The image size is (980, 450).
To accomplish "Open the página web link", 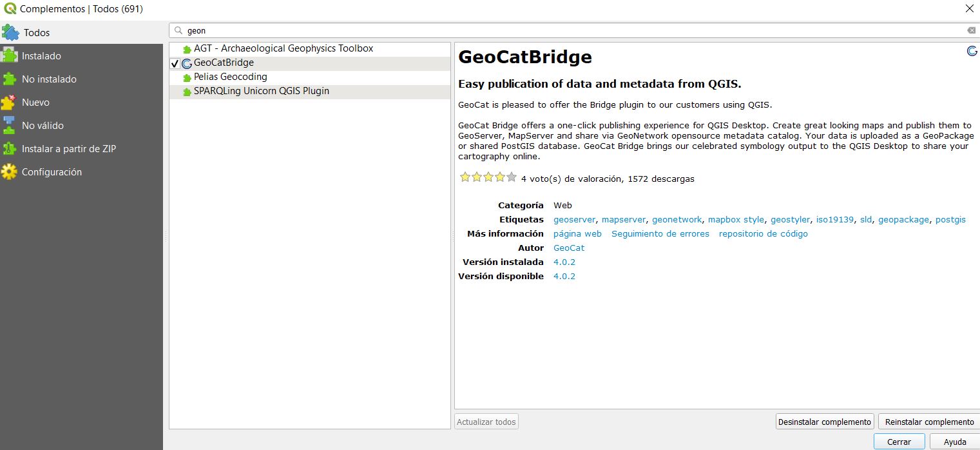I will tap(577, 234).
